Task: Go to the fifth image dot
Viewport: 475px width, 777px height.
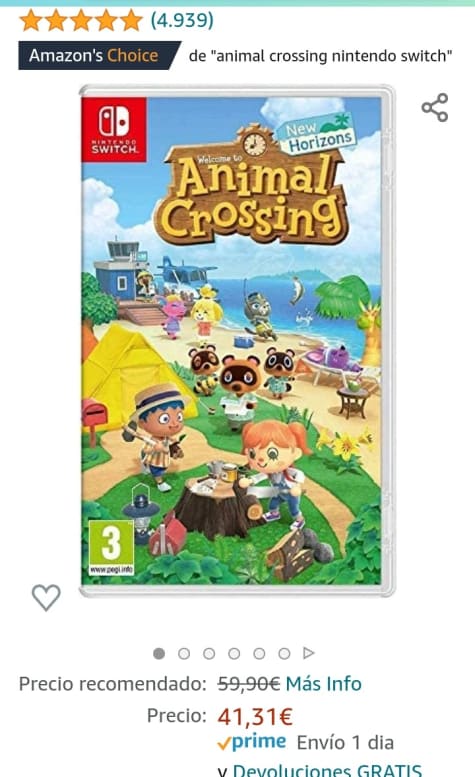Action: (x=259, y=654)
